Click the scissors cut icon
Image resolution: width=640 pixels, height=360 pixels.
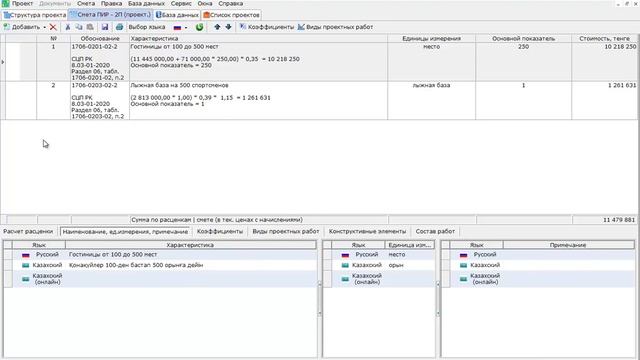(x=68, y=27)
